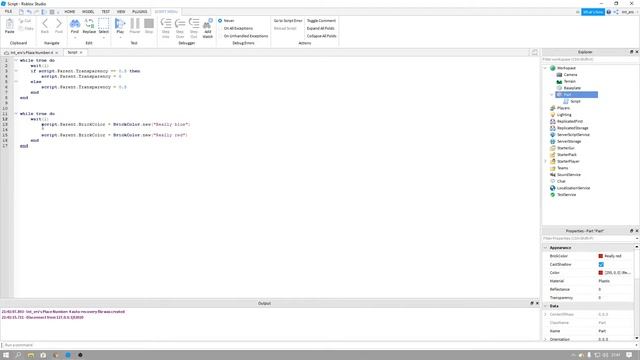Image resolution: width=640 pixels, height=360 pixels.
Task: Open the Find dropdown arrow
Action: [75, 38]
